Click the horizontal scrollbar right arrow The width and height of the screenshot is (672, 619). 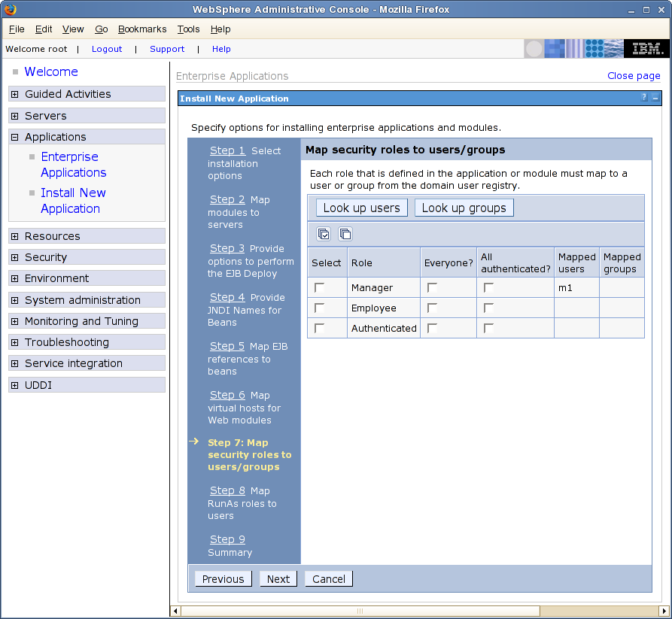pos(664,610)
